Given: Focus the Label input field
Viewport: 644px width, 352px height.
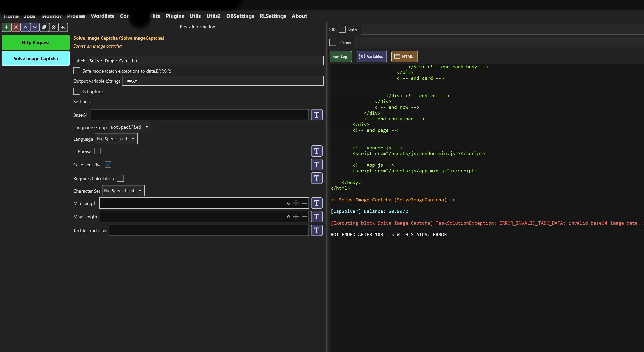Looking at the screenshot, I should 205,61.
